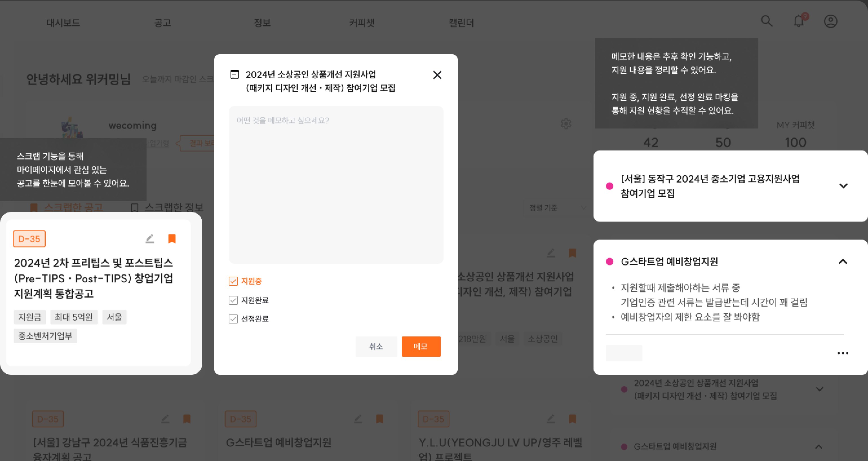Click the memo note icon beside dialog title

[x=234, y=74]
